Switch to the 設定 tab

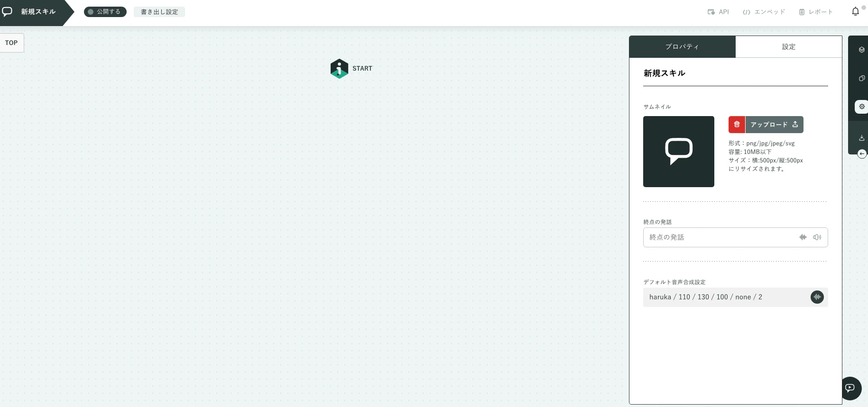[x=789, y=46]
